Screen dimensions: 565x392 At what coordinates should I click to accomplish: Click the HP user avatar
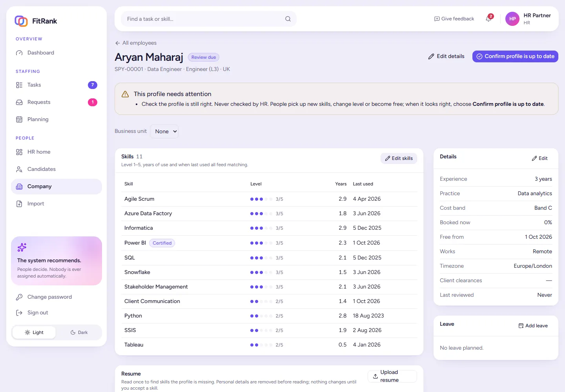click(512, 19)
